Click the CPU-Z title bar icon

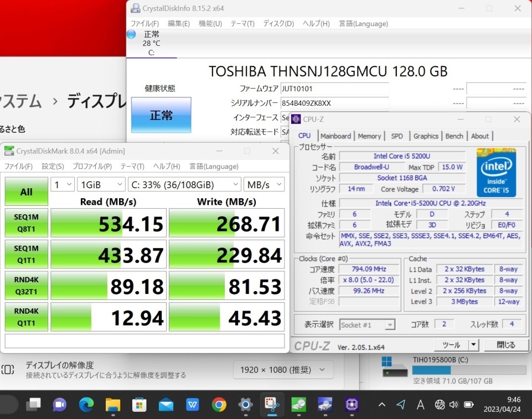[x=296, y=119]
